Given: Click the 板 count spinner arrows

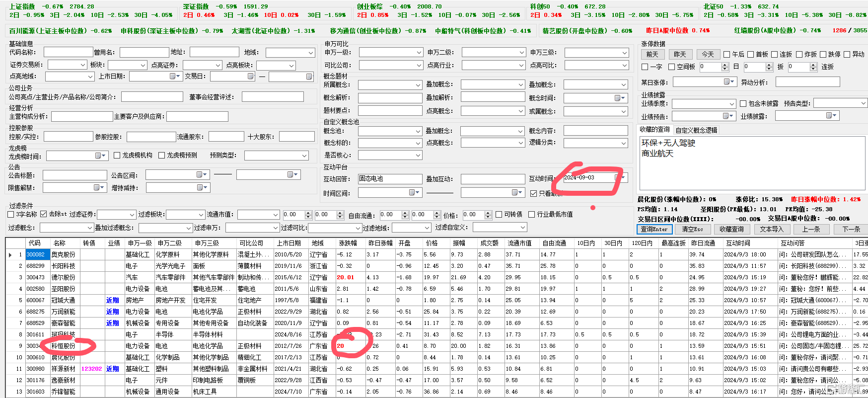Looking at the screenshot, I should (x=769, y=67).
